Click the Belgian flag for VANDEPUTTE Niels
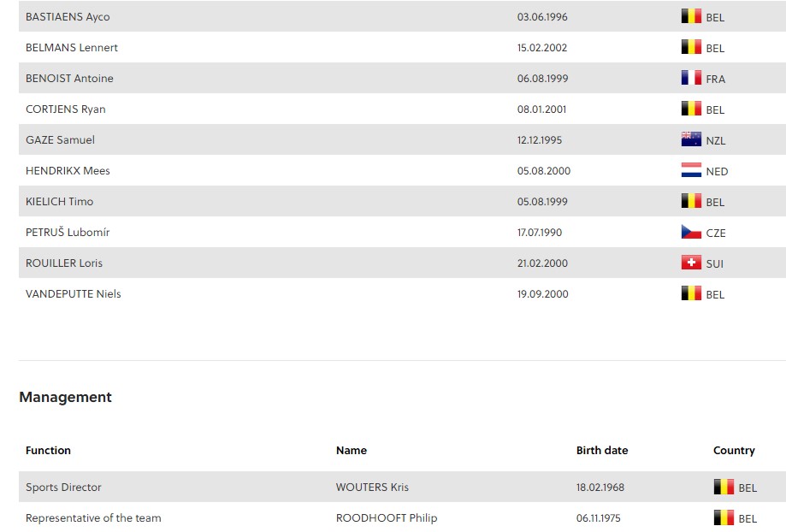Viewport: 786px width, 532px height. (691, 293)
